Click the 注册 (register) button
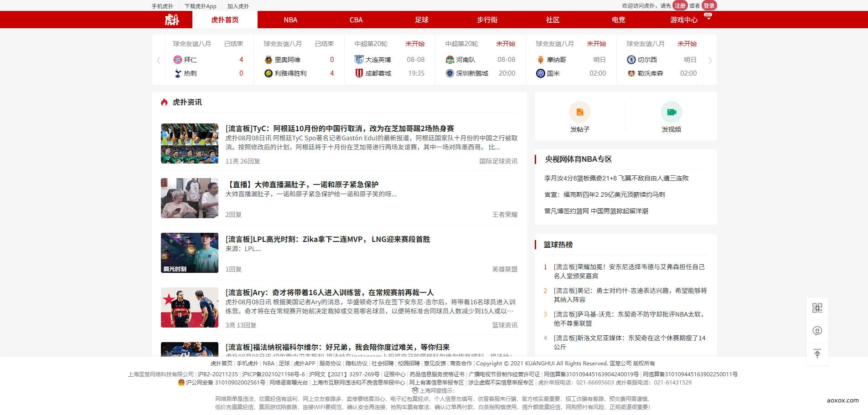This screenshot has width=868, height=415. coord(679,6)
